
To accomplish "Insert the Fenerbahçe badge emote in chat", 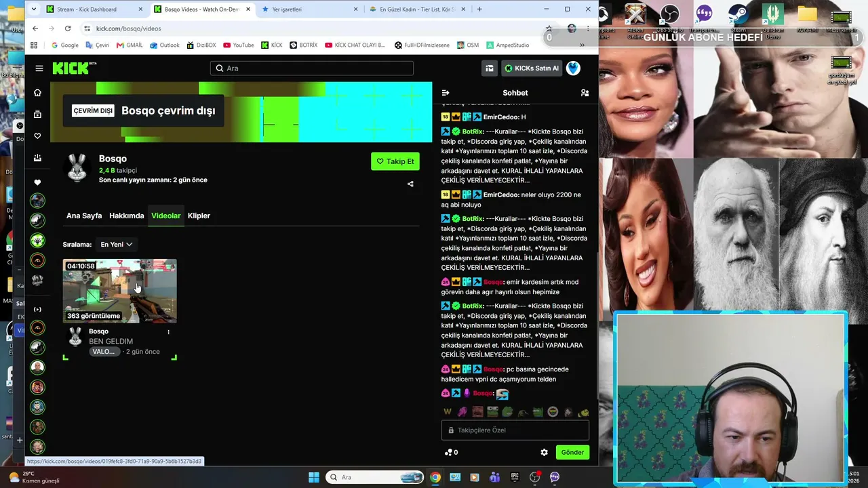I will 553,411.
